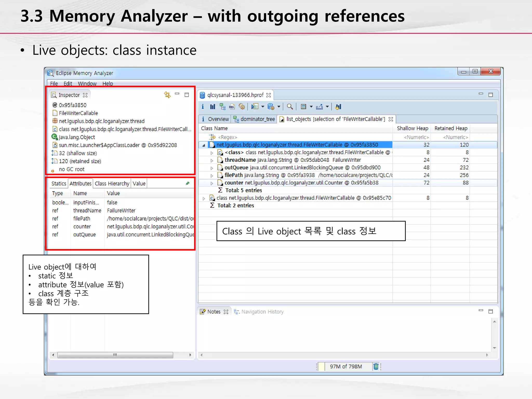This screenshot has width=532, height=399.
Task: Minimize the Inspector view
Action: (x=177, y=94)
